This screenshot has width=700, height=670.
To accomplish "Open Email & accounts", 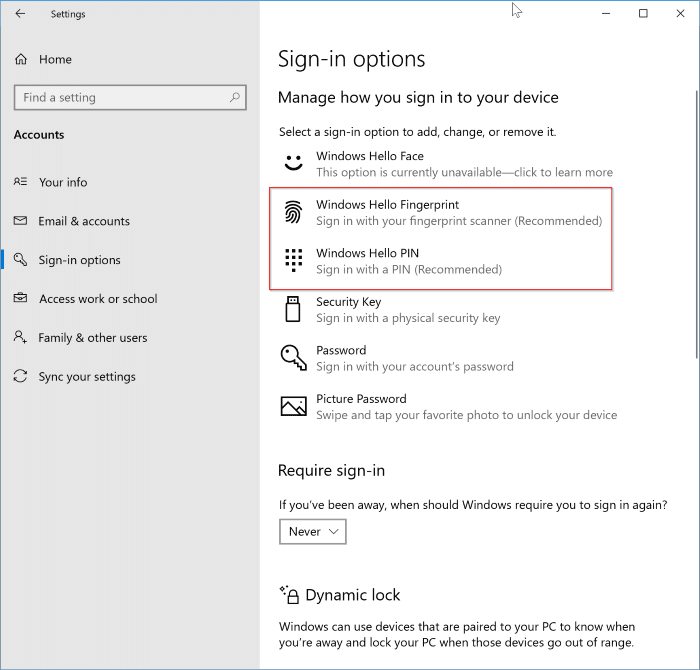I will click(x=129, y=221).
